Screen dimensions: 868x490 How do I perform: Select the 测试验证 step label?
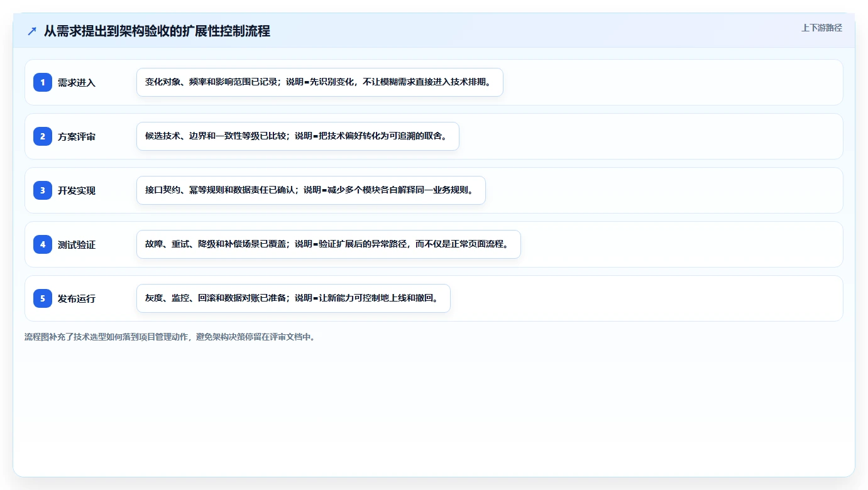tap(77, 244)
